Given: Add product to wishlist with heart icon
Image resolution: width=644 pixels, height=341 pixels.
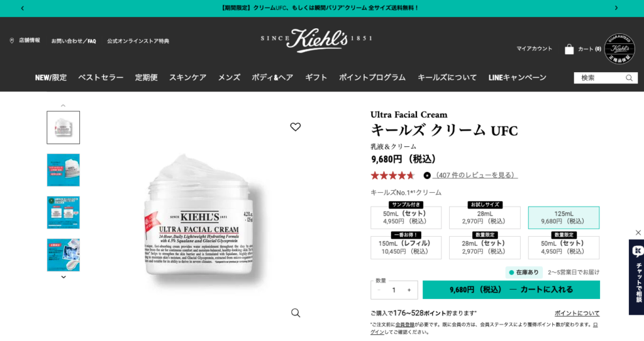Looking at the screenshot, I should point(296,127).
